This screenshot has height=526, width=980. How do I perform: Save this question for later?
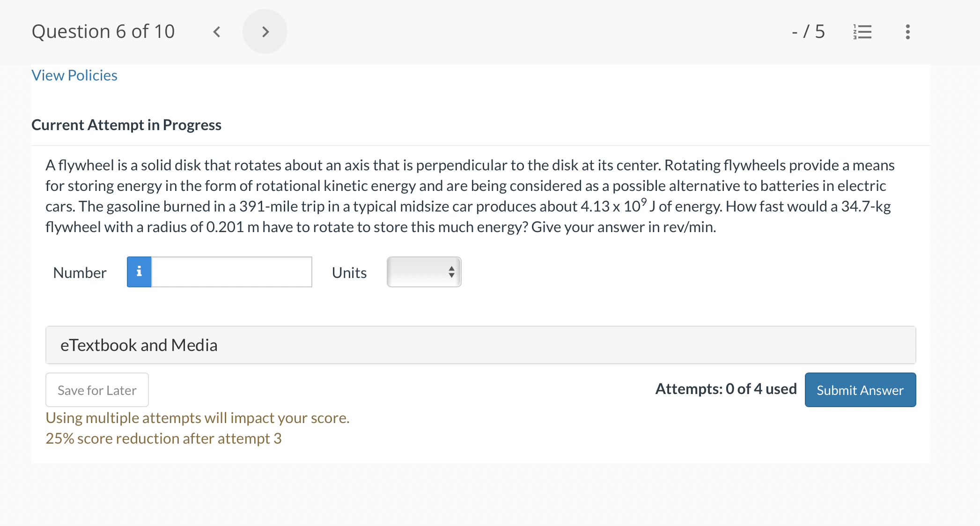tap(97, 390)
